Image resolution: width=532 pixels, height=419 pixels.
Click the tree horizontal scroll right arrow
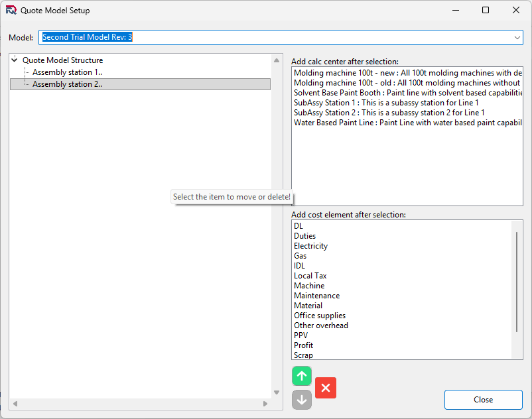click(x=265, y=403)
